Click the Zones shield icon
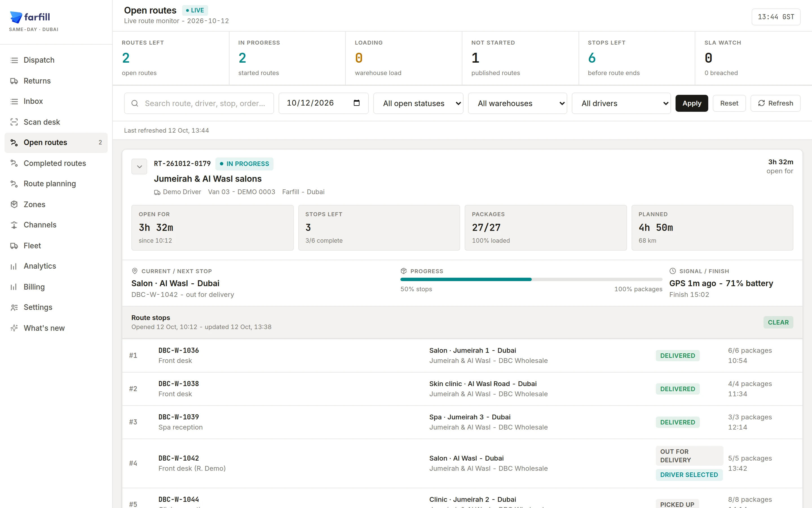 (14, 204)
